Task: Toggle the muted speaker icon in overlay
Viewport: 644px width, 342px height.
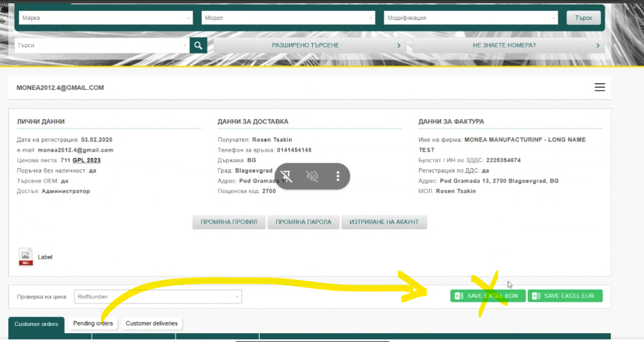Action: click(x=312, y=176)
